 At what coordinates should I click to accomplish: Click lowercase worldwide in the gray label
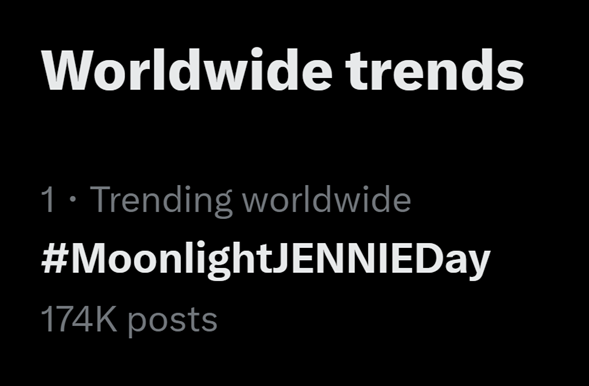tap(326, 199)
